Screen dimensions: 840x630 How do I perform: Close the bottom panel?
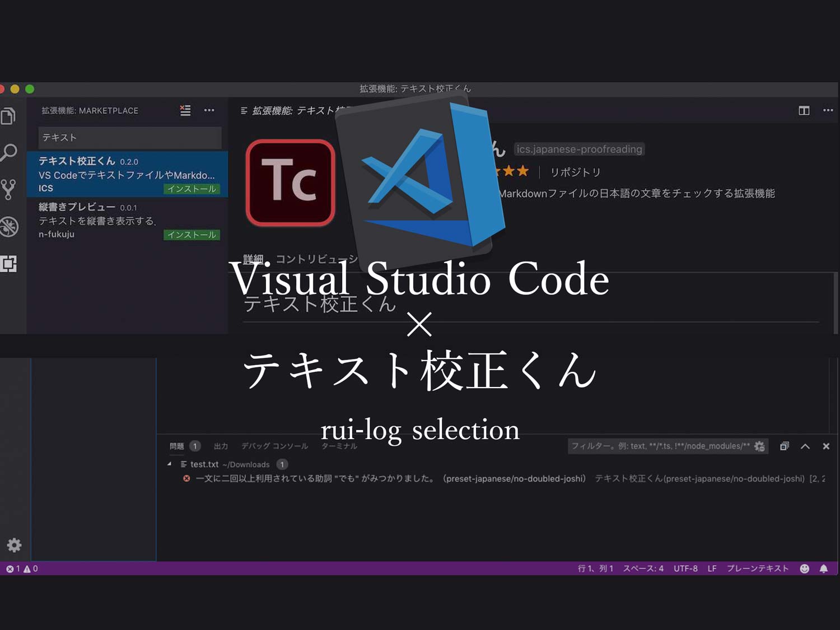point(826,446)
